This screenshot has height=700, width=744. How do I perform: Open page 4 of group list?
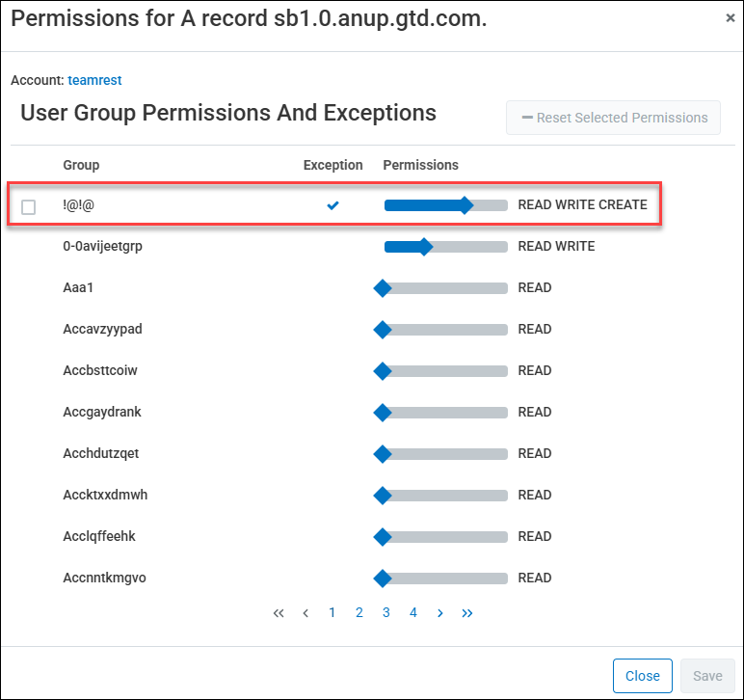(413, 613)
